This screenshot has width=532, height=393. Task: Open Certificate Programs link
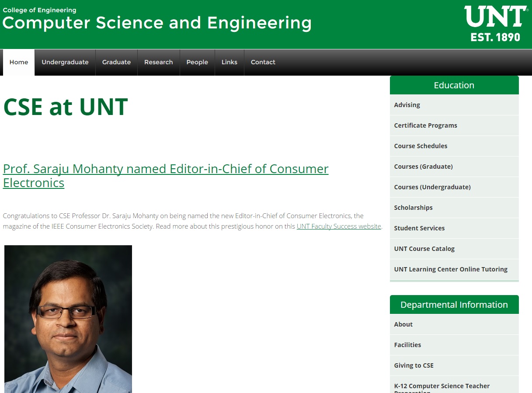click(x=454, y=125)
